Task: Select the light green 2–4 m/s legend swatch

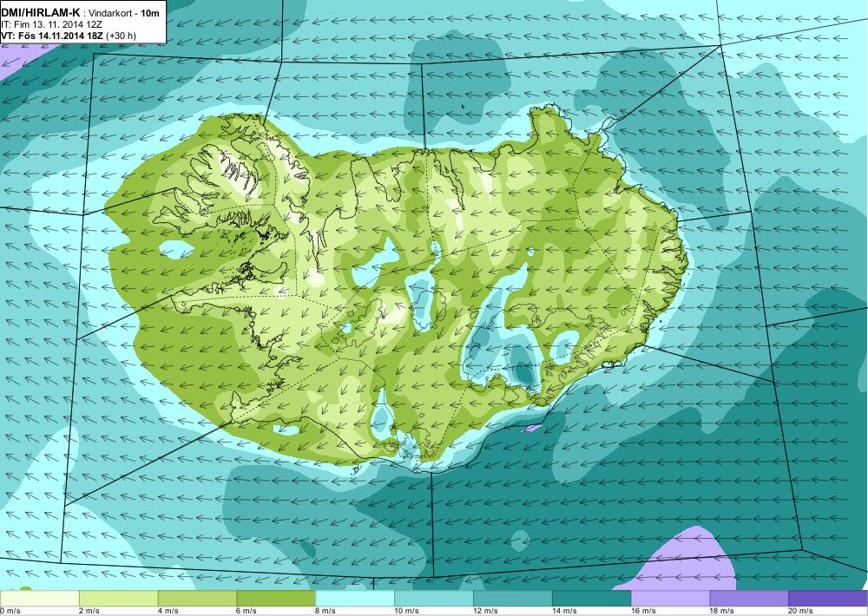Action: [118, 599]
